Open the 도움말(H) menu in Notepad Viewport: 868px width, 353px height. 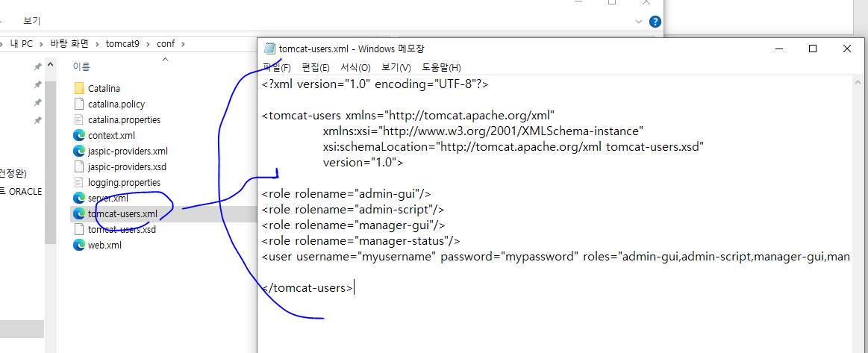click(x=441, y=67)
